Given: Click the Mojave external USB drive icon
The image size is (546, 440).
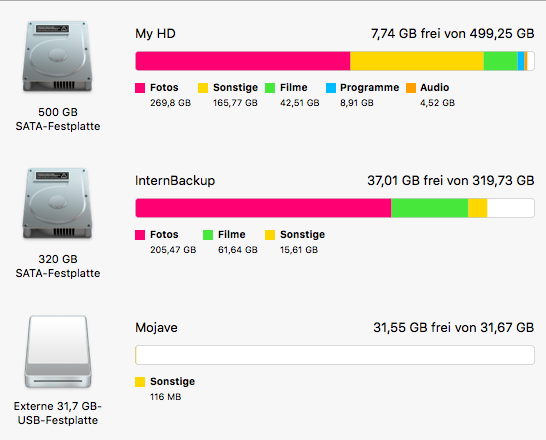Looking at the screenshot, I should 58,352.
